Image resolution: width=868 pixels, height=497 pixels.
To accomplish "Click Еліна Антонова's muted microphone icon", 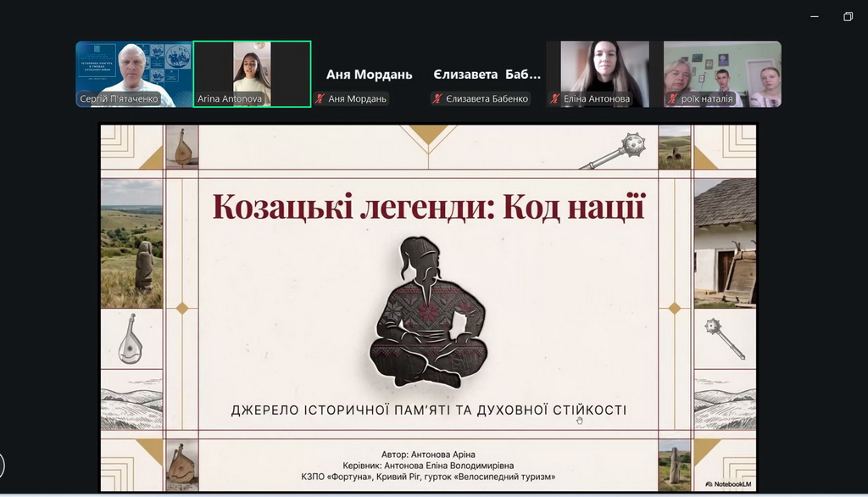I will pos(557,99).
